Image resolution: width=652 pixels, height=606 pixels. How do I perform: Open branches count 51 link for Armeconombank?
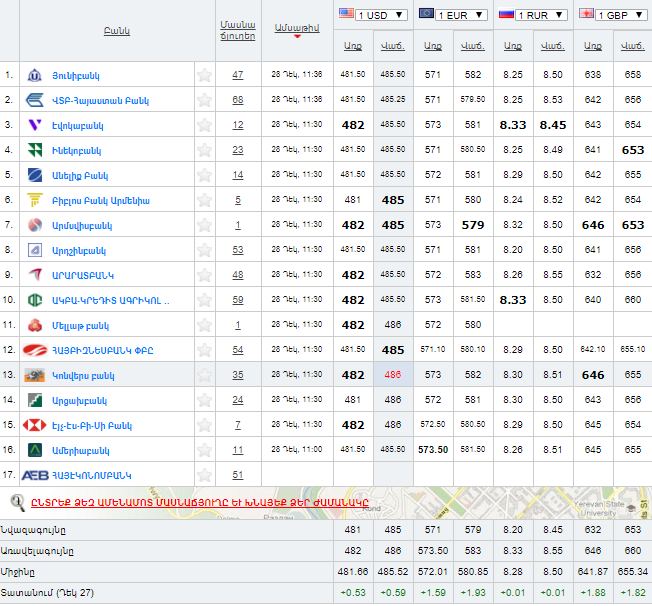tap(238, 475)
